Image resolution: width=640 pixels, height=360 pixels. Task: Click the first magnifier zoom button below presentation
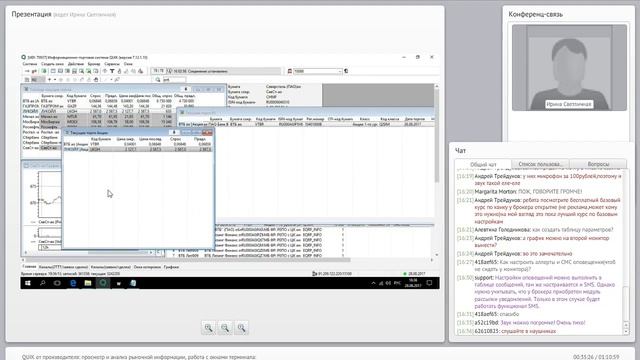(208, 327)
